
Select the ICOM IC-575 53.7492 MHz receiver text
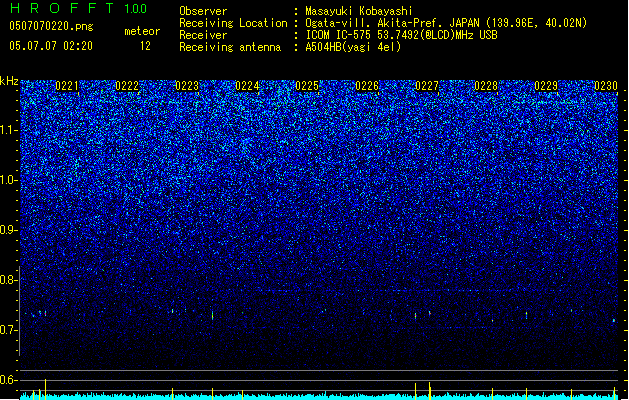click(x=402, y=35)
